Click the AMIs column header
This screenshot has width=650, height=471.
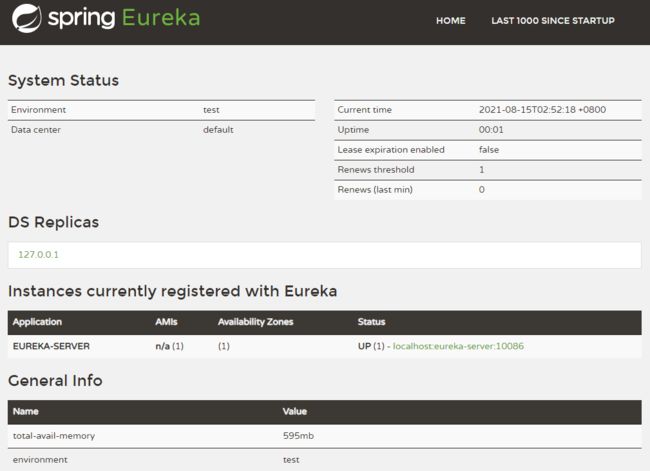[x=166, y=322]
